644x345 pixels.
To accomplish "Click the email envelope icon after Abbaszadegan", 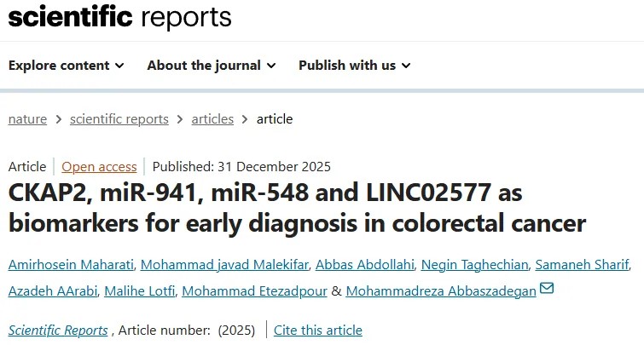I will (x=547, y=290).
